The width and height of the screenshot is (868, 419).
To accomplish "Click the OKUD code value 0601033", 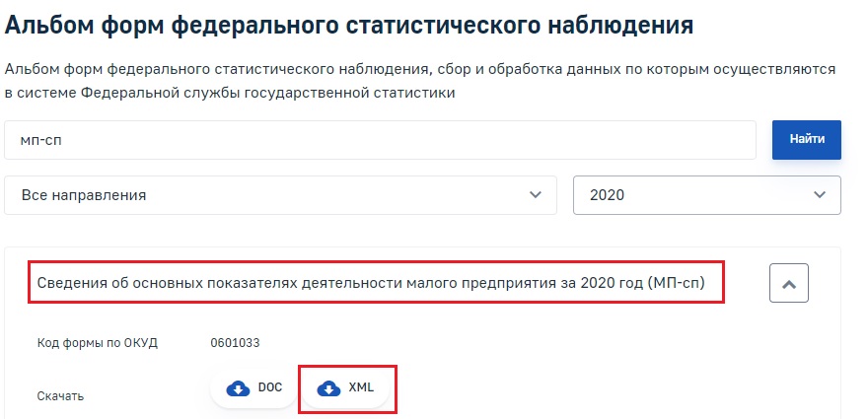I will coord(235,343).
